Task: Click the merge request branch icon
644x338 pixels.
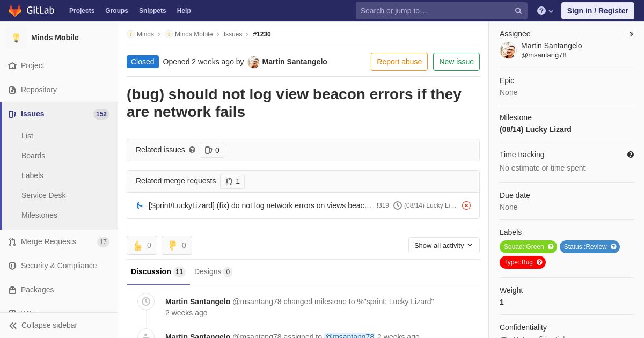Action: tap(140, 205)
